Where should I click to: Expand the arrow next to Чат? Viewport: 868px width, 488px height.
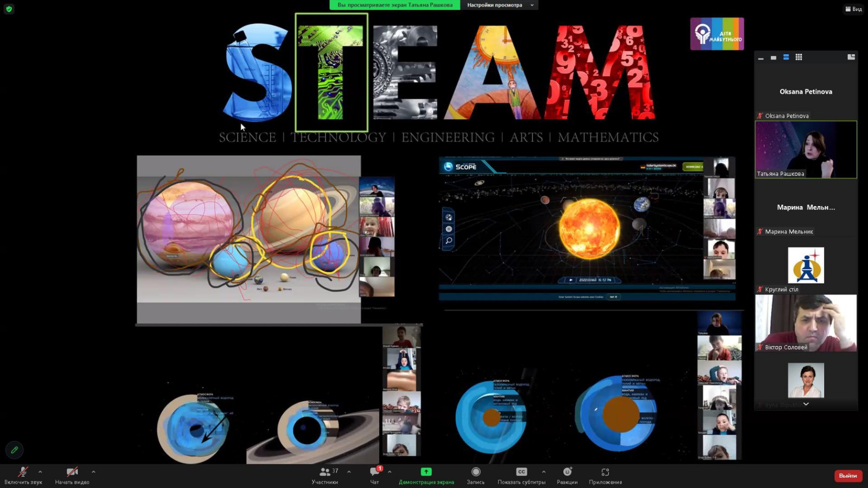(x=390, y=472)
